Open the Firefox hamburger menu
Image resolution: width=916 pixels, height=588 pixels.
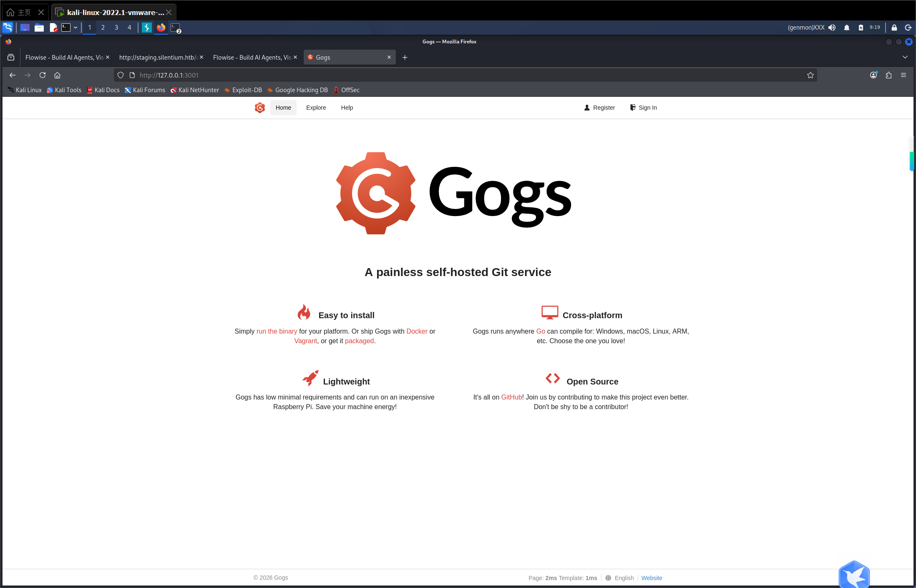click(903, 75)
